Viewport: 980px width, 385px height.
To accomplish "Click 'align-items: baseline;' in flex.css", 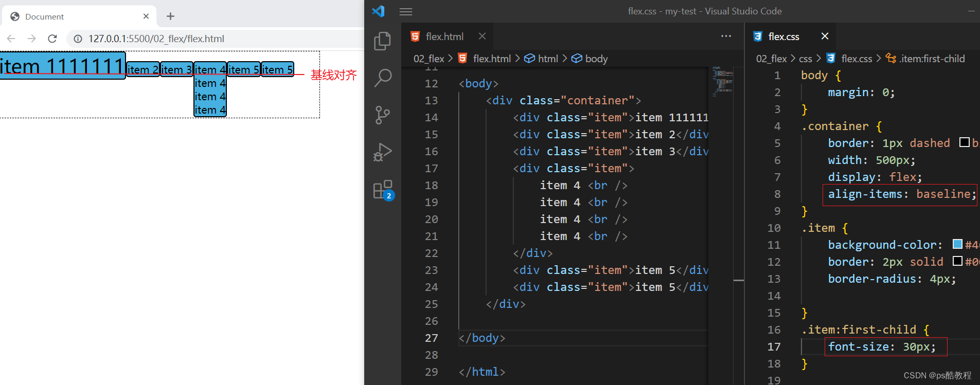I will (902, 194).
